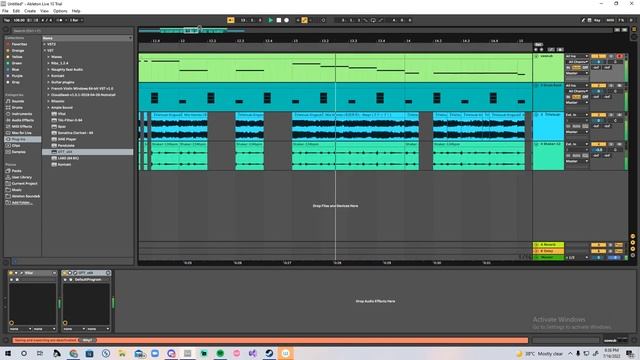Open the Max for Live category

click(x=21, y=133)
